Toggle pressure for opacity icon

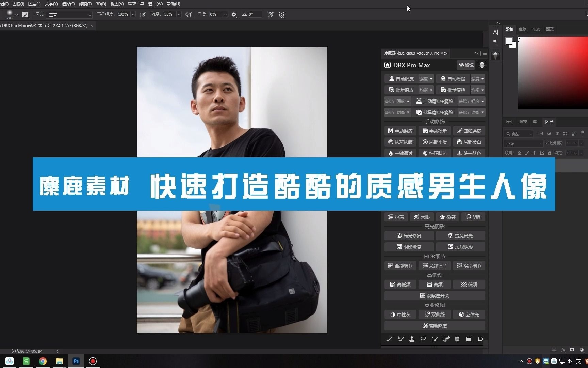tap(143, 14)
